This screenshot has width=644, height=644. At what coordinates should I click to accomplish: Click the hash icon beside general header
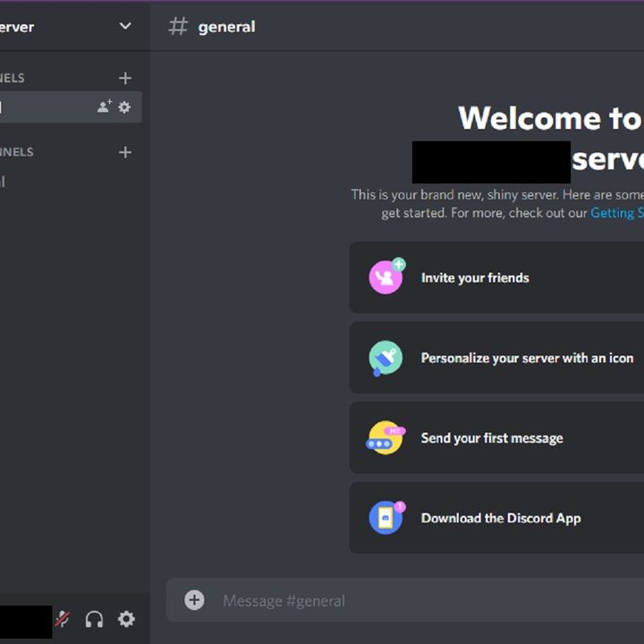[x=178, y=26]
